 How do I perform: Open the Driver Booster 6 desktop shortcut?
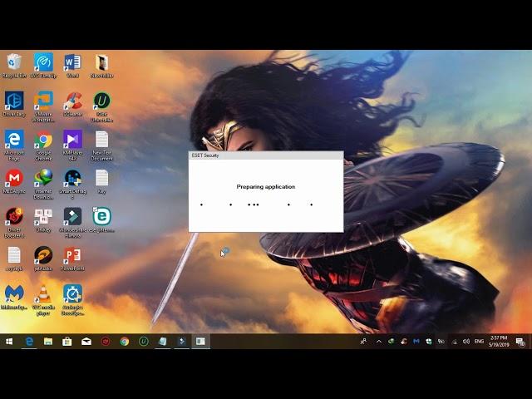pyautogui.click(x=14, y=223)
